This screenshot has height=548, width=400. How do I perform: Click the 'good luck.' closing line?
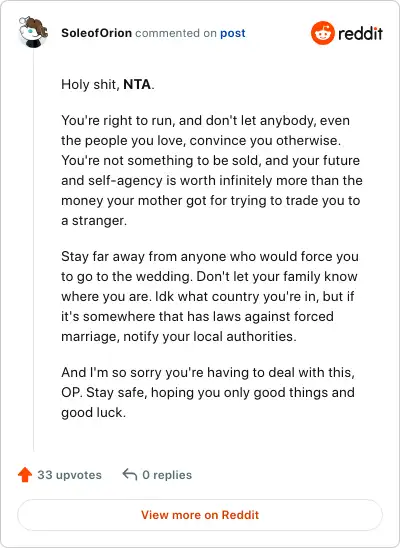click(93, 413)
